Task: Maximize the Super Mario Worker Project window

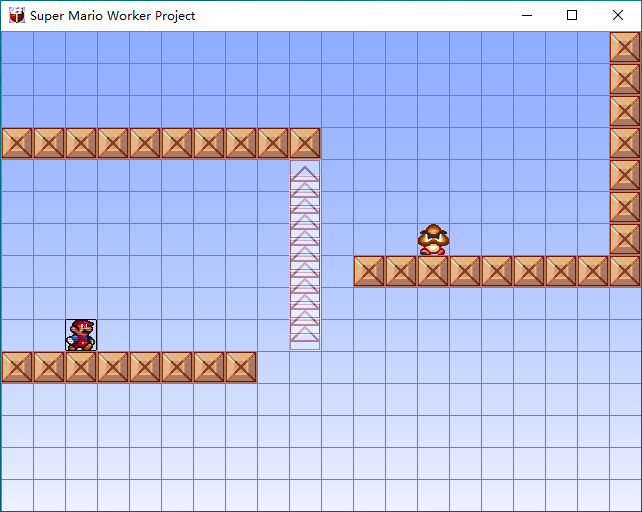Action: tap(572, 16)
